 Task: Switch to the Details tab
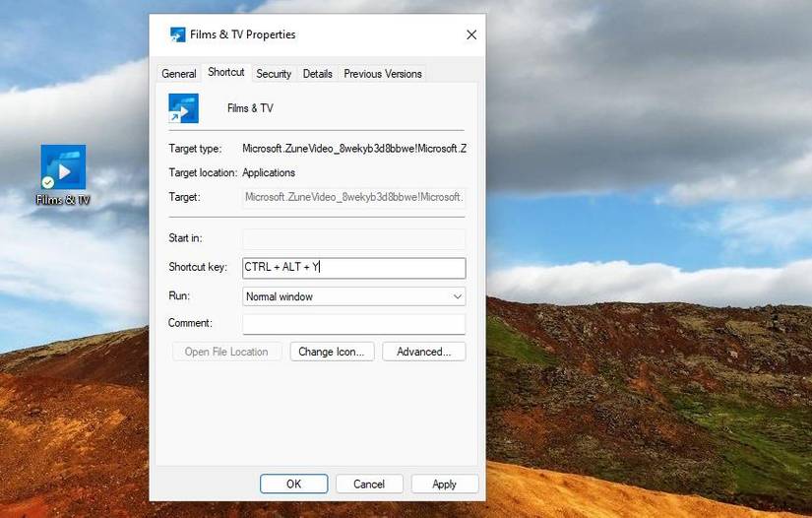click(x=318, y=74)
